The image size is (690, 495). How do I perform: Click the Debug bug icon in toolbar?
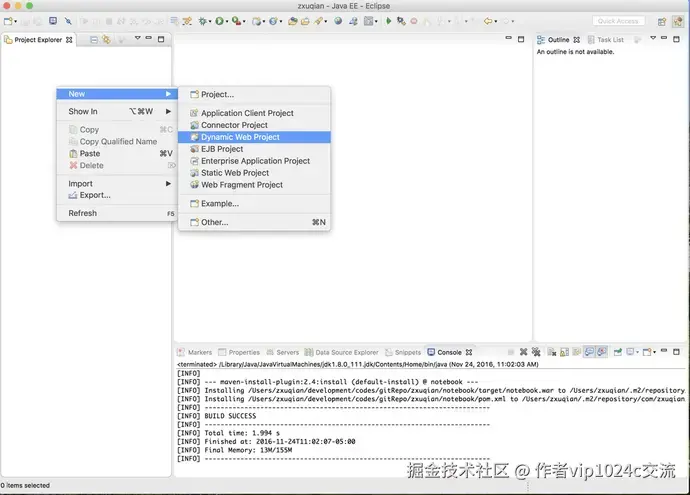pyautogui.click(x=202, y=21)
